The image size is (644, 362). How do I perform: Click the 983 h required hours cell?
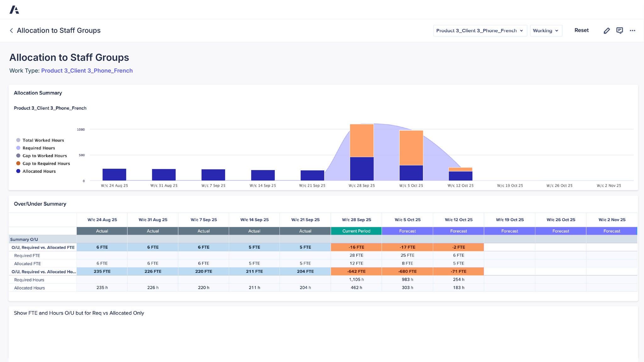pyautogui.click(x=408, y=280)
